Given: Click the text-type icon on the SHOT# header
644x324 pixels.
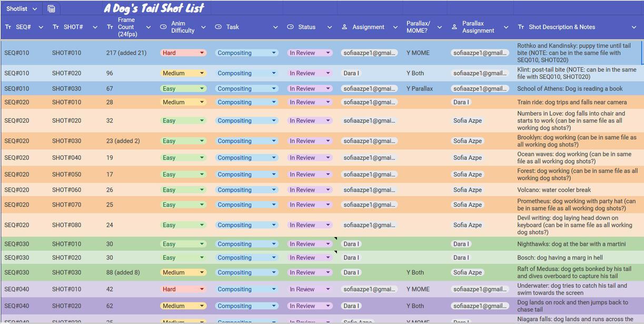Looking at the screenshot, I should click(55, 27).
